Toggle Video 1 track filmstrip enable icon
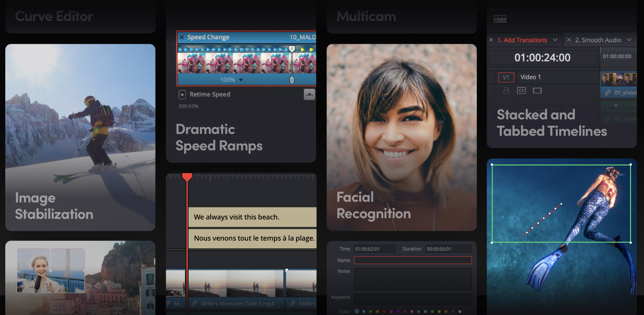The width and height of the screenshot is (644, 315). tap(537, 91)
